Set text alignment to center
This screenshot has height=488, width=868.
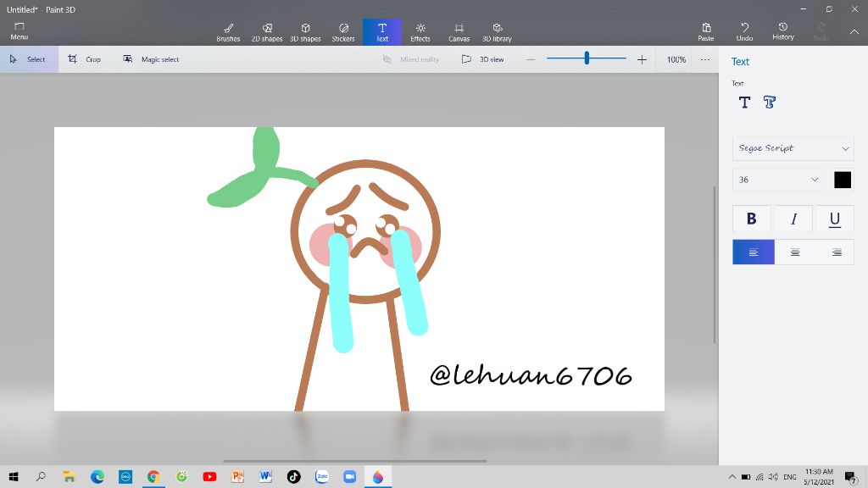click(x=795, y=252)
